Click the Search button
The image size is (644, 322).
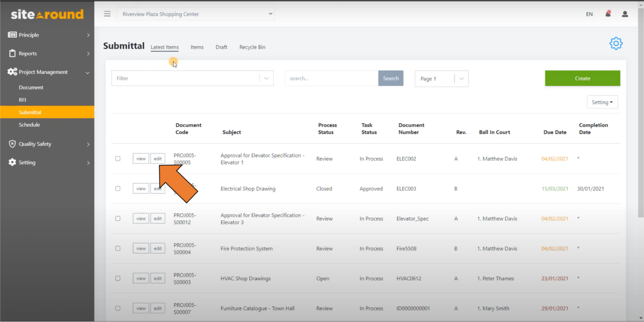point(391,78)
